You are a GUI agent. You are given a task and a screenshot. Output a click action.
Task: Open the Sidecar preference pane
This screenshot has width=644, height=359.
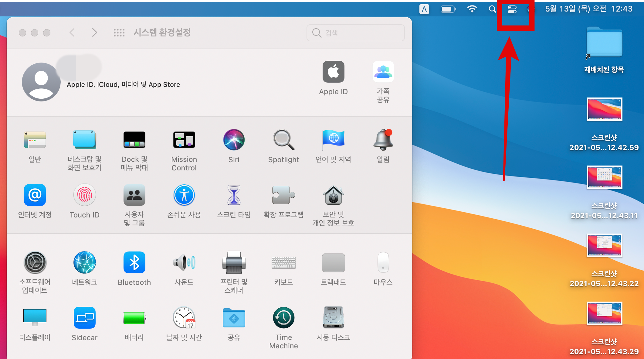84,318
